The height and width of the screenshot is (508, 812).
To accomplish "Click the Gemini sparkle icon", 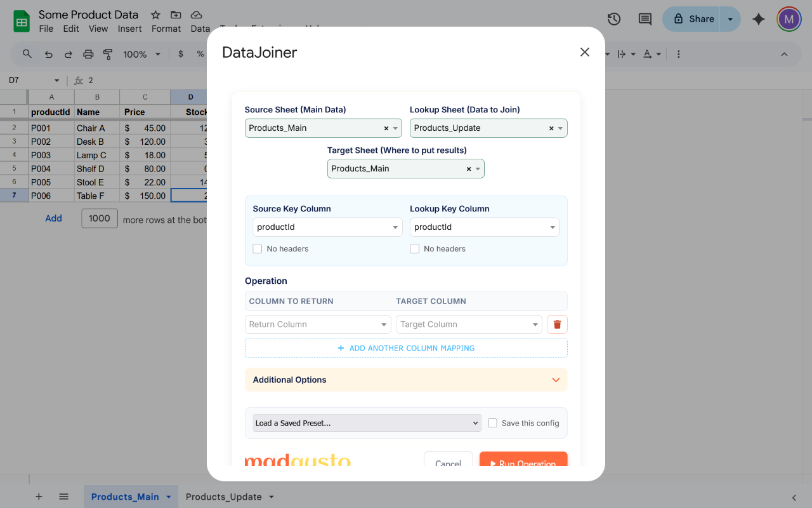I will pos(758,19).
